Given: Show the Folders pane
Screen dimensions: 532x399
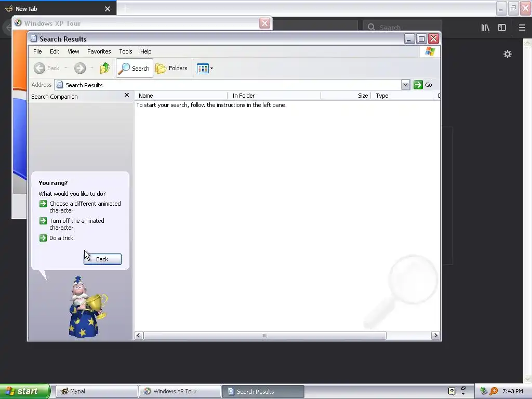Looking at the screenshot, I should [x=171, y=68].
